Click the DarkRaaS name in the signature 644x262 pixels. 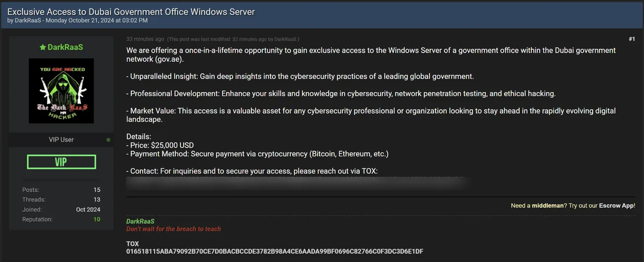pyautogui.click(x=140, y=222)
